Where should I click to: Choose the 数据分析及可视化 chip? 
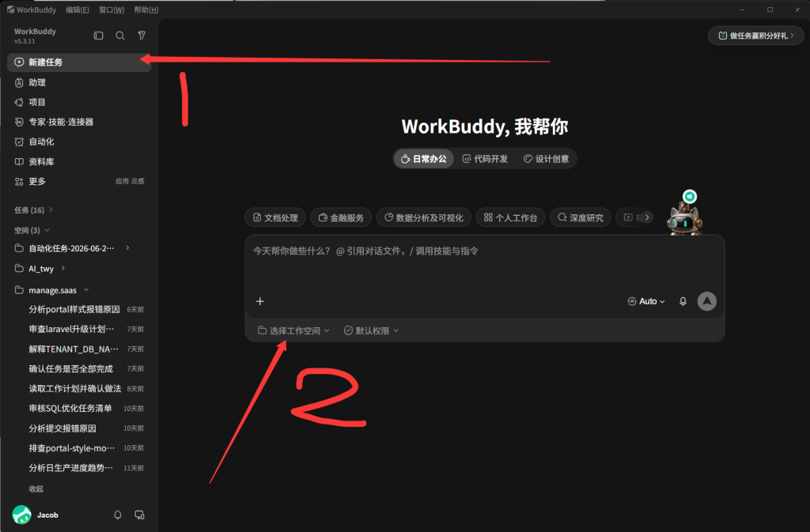click(424, 217)
